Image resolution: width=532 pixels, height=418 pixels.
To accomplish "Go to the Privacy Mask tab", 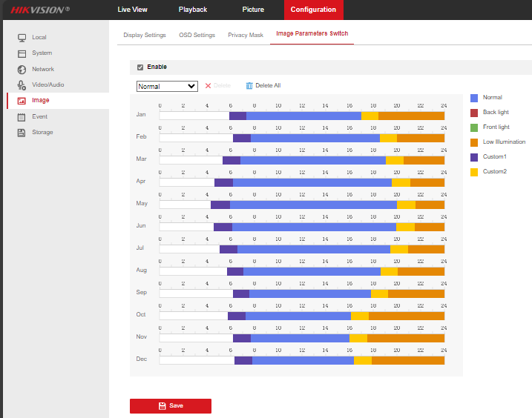I will pyautogui.click(x=246, y=35).
